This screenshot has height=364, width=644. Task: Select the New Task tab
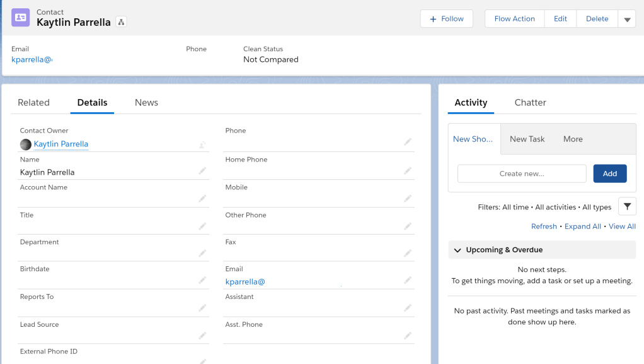[x=527, y=139]
